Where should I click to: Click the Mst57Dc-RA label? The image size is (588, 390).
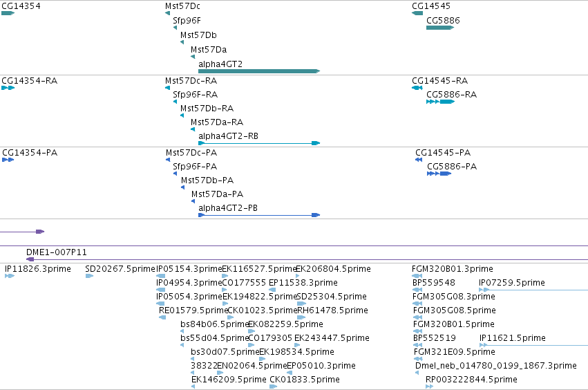coord(191,81)
